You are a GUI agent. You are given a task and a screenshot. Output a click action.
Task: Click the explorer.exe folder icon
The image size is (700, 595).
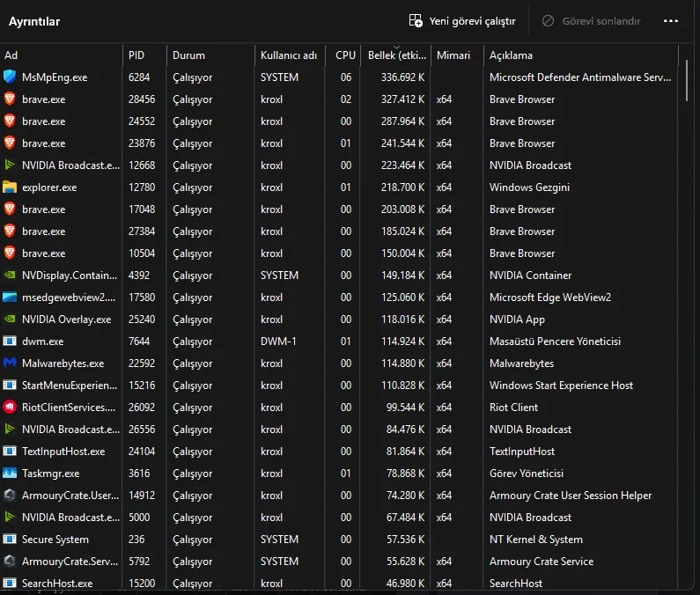[10, 187]
